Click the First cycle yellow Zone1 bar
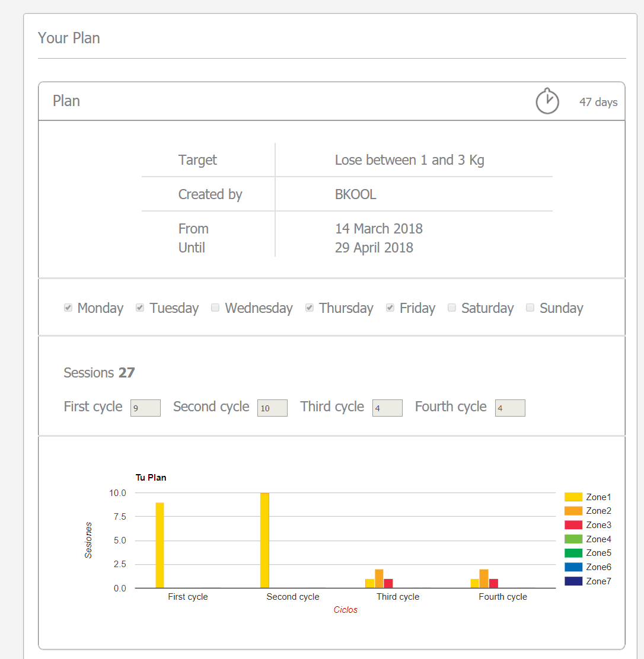644x659 pixels. 160,545
